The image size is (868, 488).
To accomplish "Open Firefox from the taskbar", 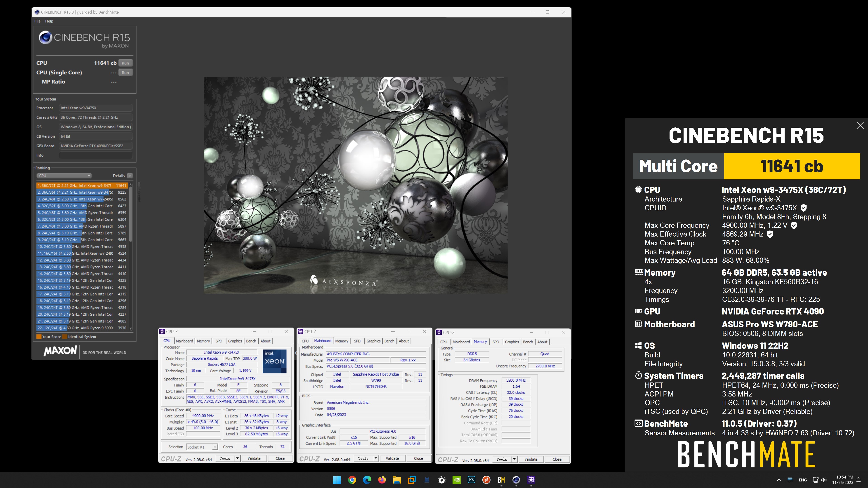I will pos(382,480).
